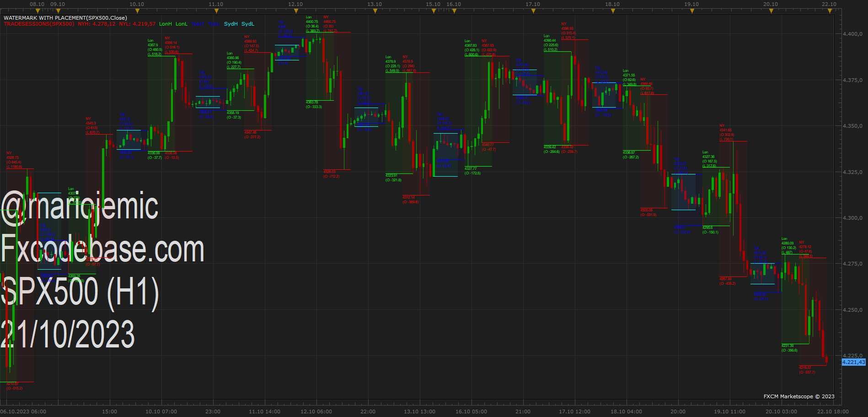868x417 pixels.
Task: Select the 19.10 day marker on top axis
Action: (x=692, y=11)
